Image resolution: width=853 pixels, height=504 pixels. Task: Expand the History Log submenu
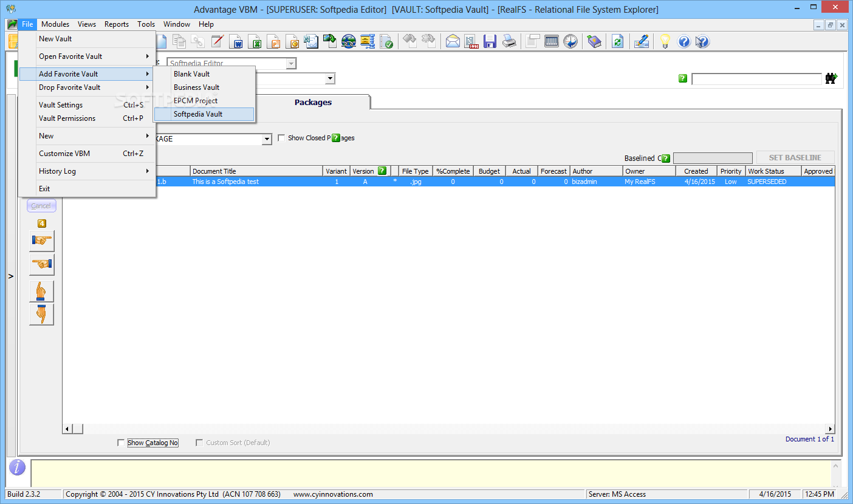coord(87,171)
